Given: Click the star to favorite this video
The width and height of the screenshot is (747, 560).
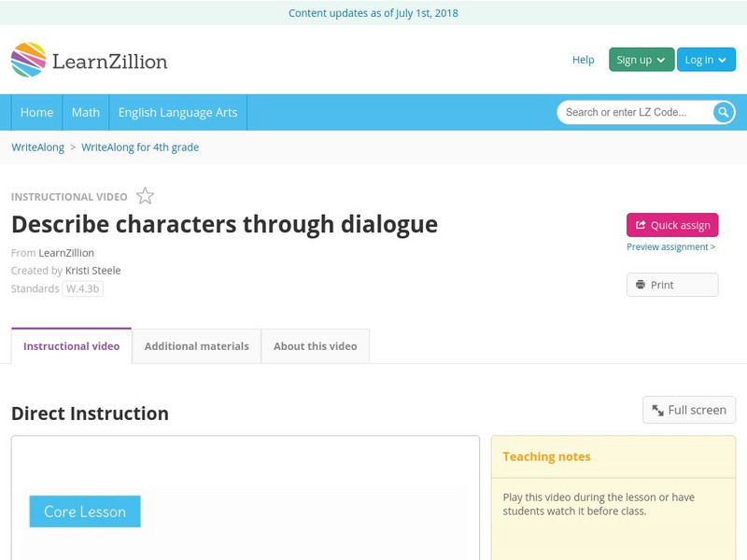Looking at the screenshot, I should [145, 195].
